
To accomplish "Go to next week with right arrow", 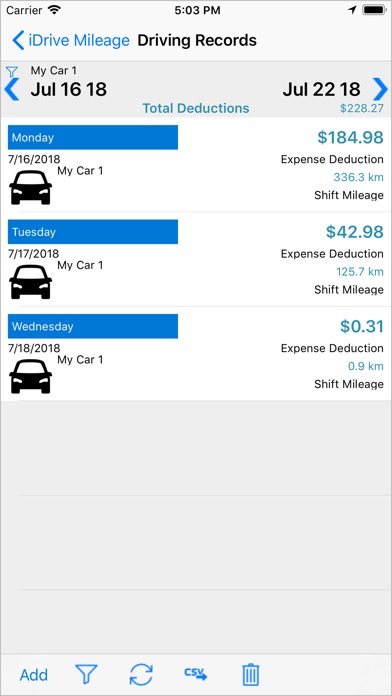I will click(x=380, y=89).
